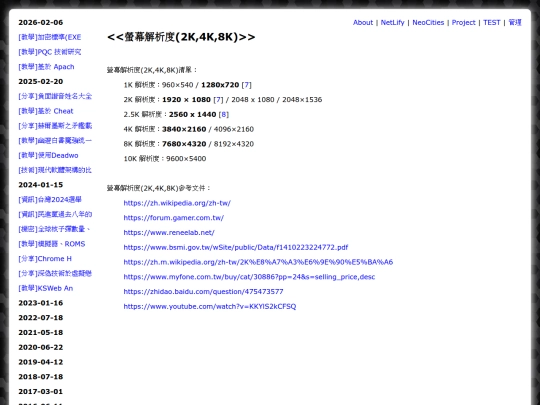Collapse the 2024-01-15 date group

click(x=41, y=185)
